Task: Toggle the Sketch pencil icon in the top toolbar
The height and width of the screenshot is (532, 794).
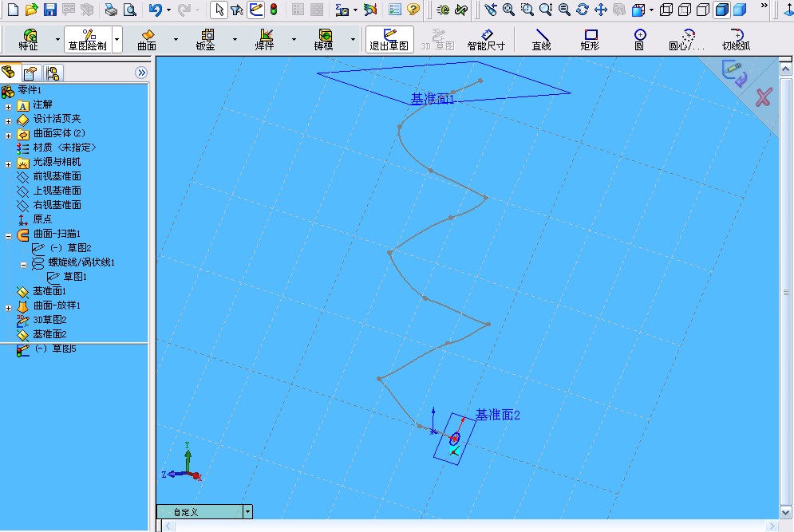Action: 255,9
